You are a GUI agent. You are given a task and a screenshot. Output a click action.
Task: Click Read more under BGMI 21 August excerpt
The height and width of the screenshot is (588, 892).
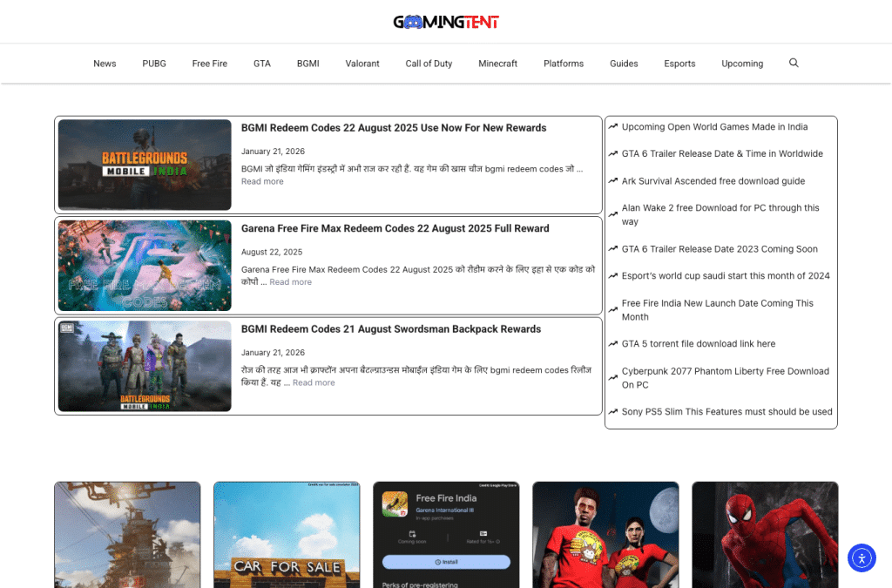[314, 382]
